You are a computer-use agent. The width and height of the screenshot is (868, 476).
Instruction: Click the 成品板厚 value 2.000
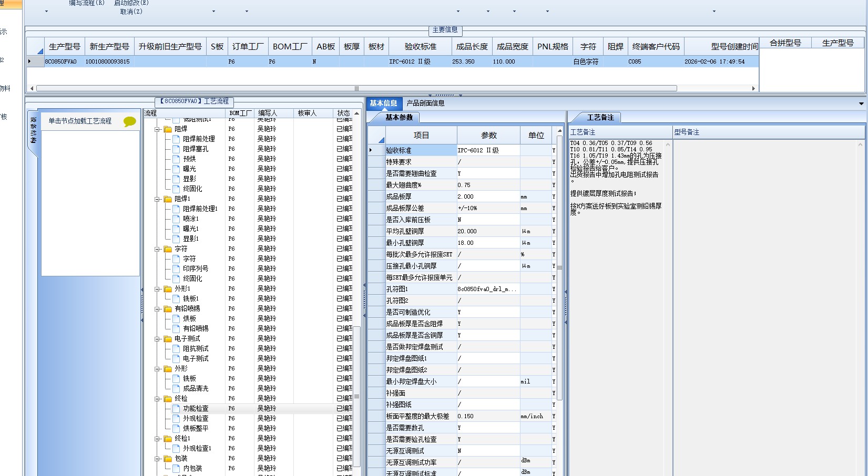(x=488, y=196)
